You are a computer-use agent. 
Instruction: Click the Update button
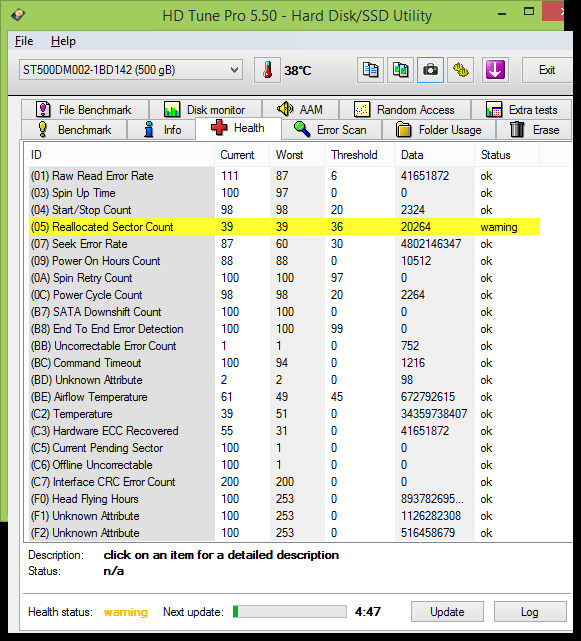[447, 612]
